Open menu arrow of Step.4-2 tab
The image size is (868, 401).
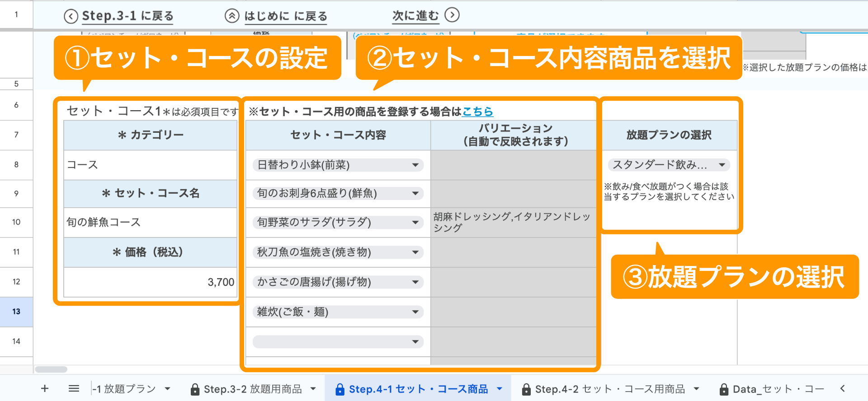point(696,389)
